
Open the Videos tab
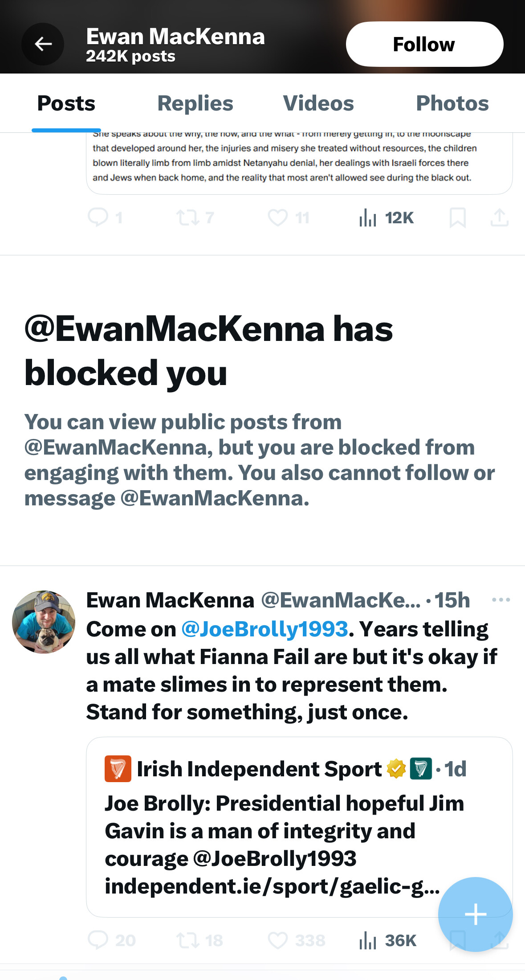318,103
